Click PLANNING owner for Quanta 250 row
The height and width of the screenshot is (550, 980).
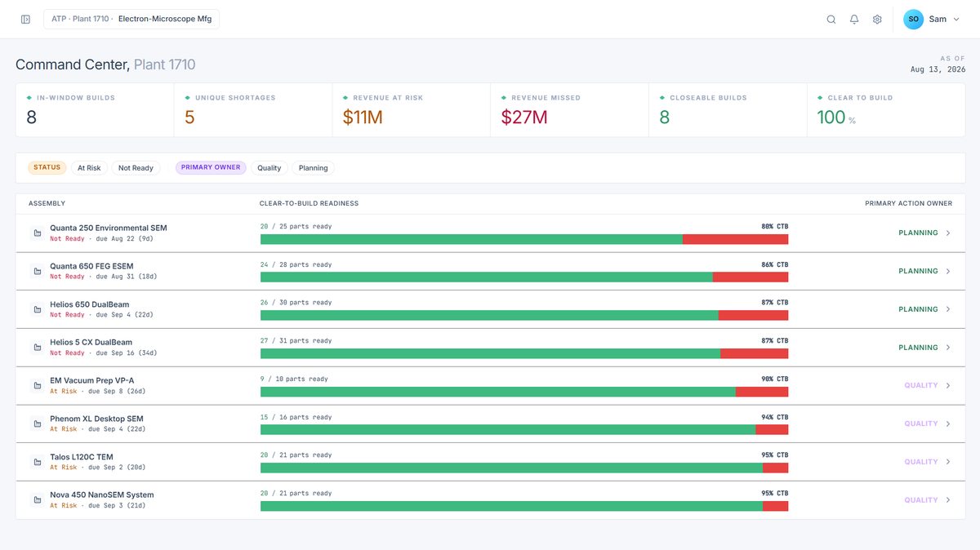point(918,233)
